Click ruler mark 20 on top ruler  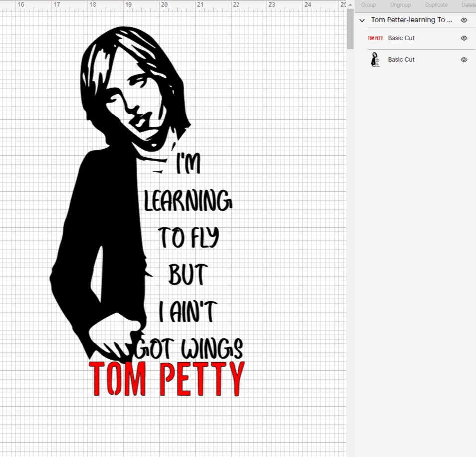click(x=164, y=5)
